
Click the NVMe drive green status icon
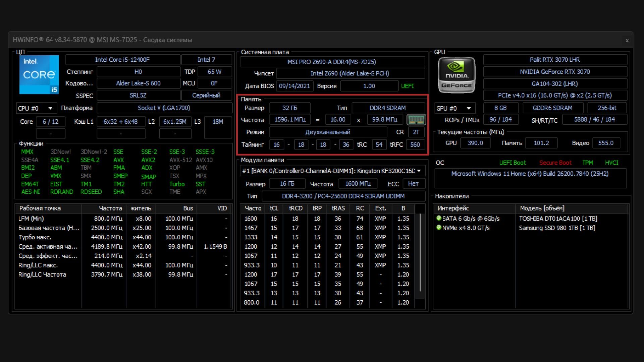coord(438,228)
